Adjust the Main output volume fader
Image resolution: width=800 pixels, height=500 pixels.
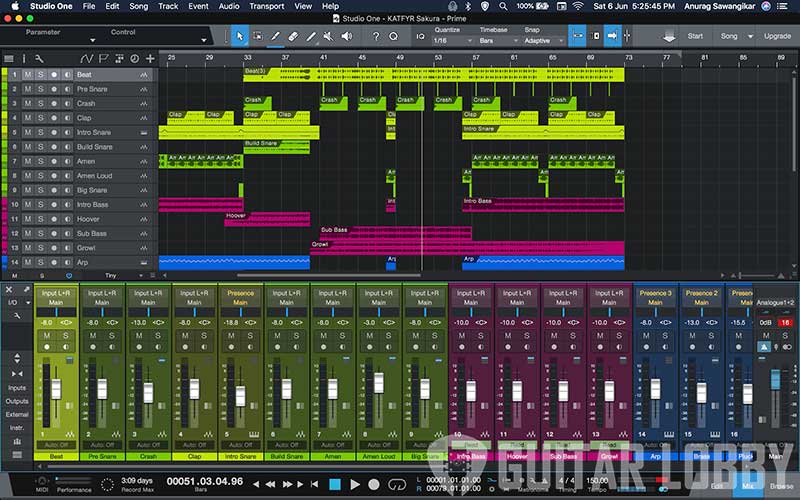tap(775, 380)
